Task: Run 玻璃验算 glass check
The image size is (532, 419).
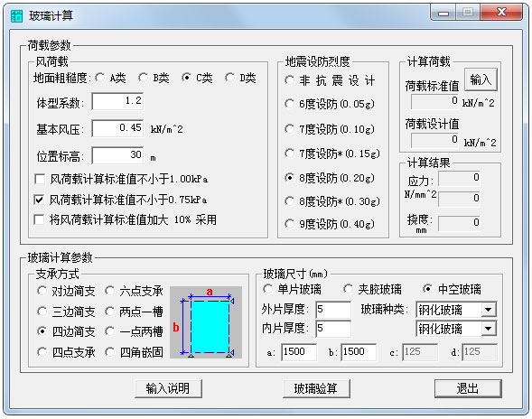Action: [x=316, y=388]
